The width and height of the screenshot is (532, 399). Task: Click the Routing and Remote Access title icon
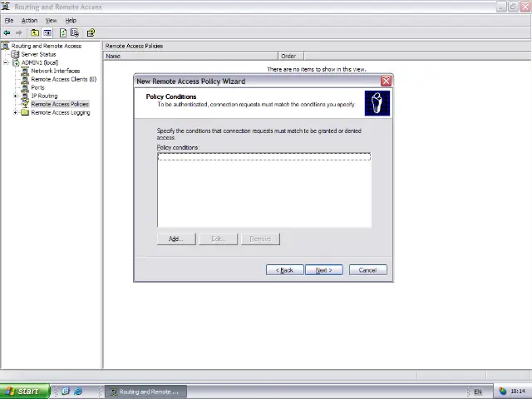(6, 7)
